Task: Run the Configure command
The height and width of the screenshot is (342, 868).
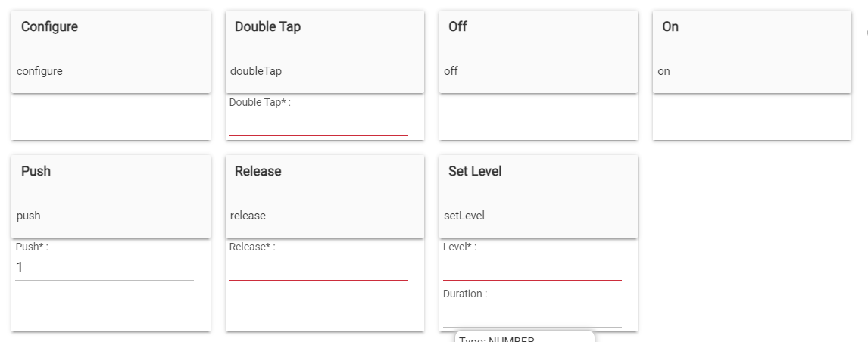Action: pos(111,51)
